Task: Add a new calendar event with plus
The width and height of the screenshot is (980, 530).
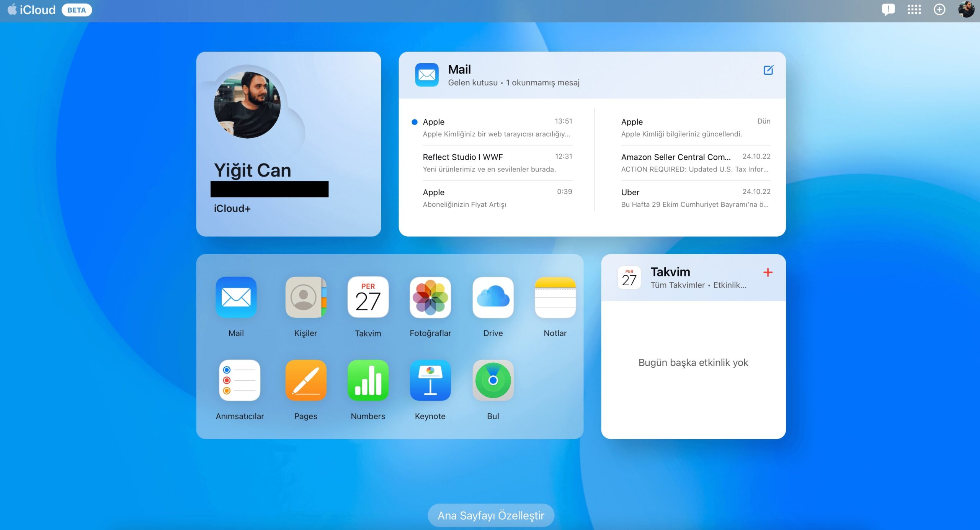Action: (768, 272)
